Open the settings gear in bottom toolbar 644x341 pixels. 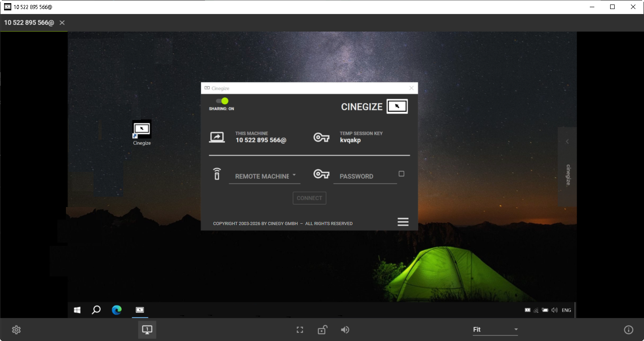coord(16,330)
